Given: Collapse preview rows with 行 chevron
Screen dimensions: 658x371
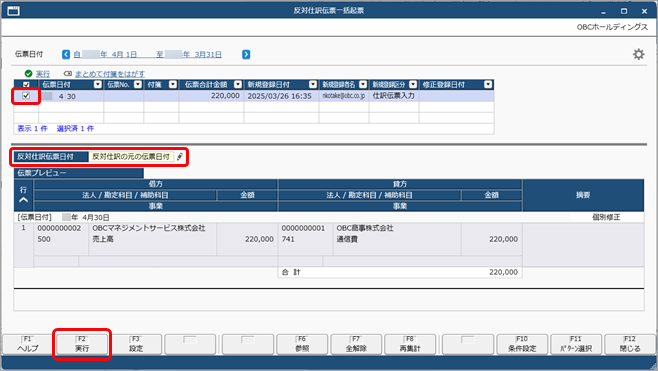Looking at the screenshot, I should 24,200.
